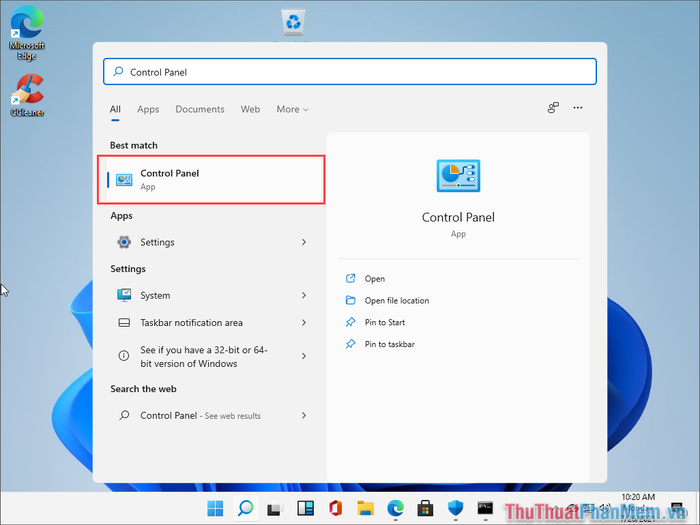Launch Edge browser from the taskbar
700x525 pixels.
point(396,508)
